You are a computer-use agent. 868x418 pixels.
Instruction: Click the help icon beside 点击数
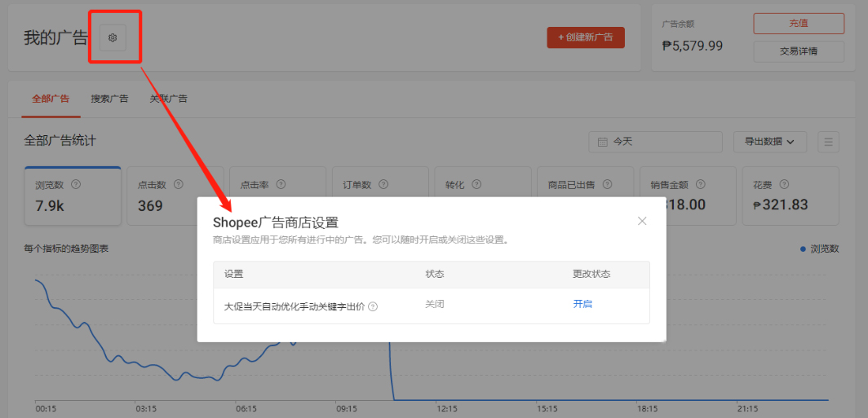(x=178, y=185)
